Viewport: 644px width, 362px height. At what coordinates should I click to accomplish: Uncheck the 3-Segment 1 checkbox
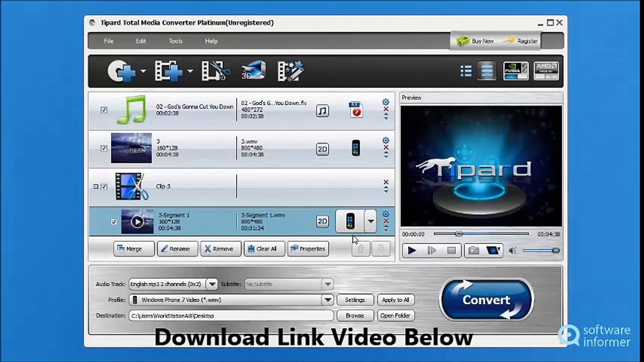tap(114, 222)
